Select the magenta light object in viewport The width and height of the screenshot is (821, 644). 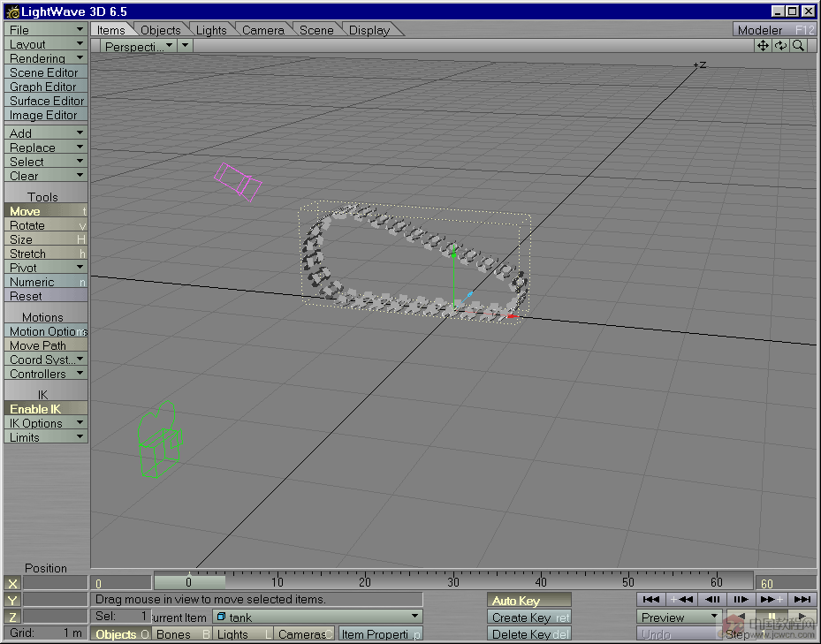click(238, 182)
